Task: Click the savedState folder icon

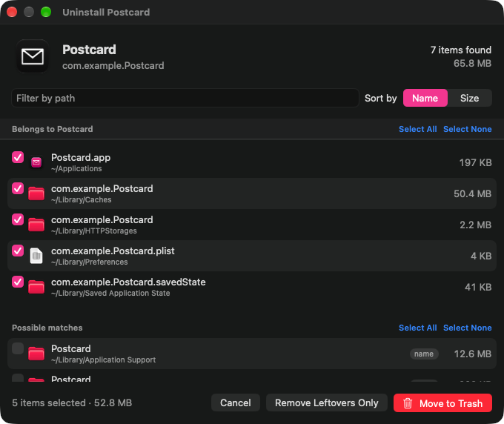Action: click(x=36, y=287)
